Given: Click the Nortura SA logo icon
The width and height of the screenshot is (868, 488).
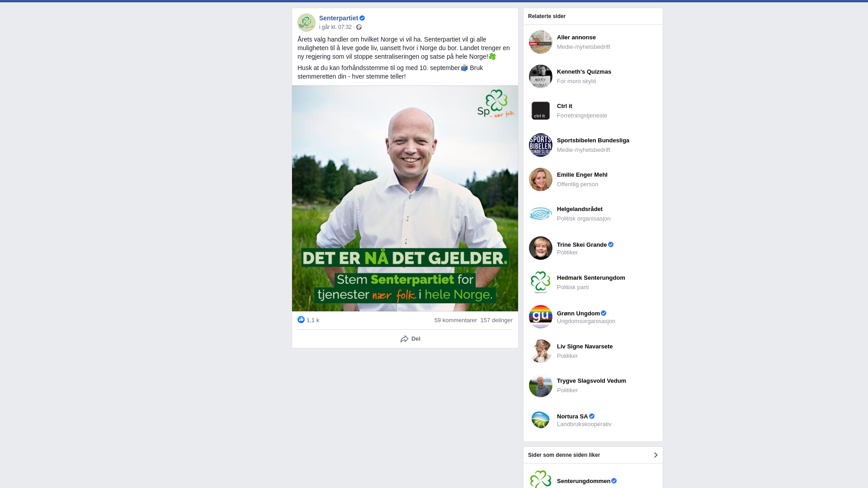Looking at the screenshot, I should click(x=540, y=420).
